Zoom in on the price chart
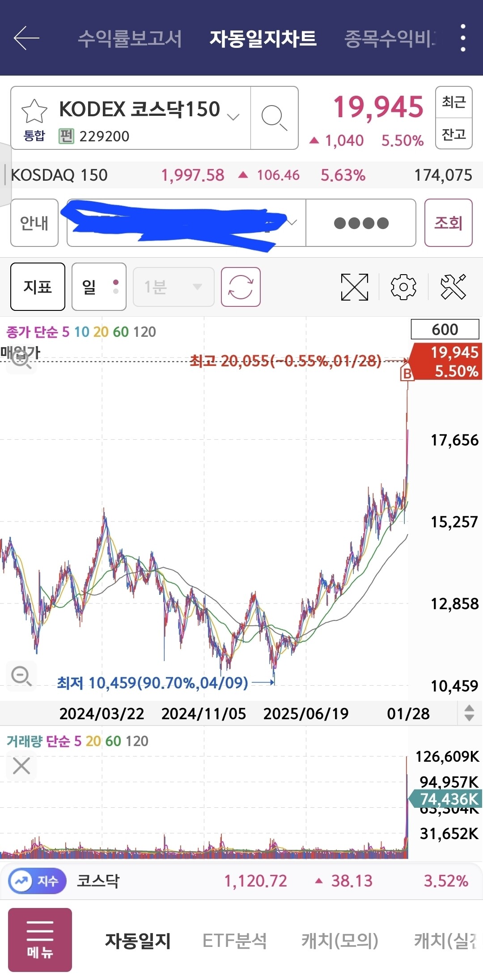Viewport: 483px width, 980px height. (21, 359)
